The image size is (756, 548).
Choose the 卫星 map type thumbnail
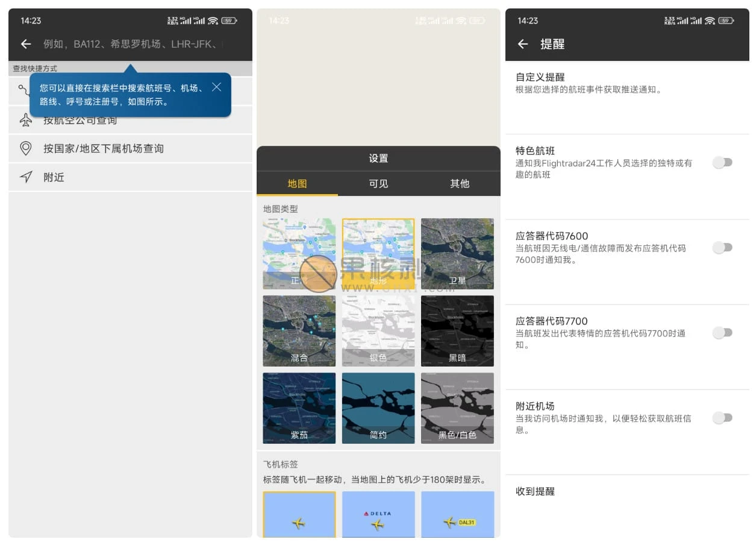[x=457, y=254]
